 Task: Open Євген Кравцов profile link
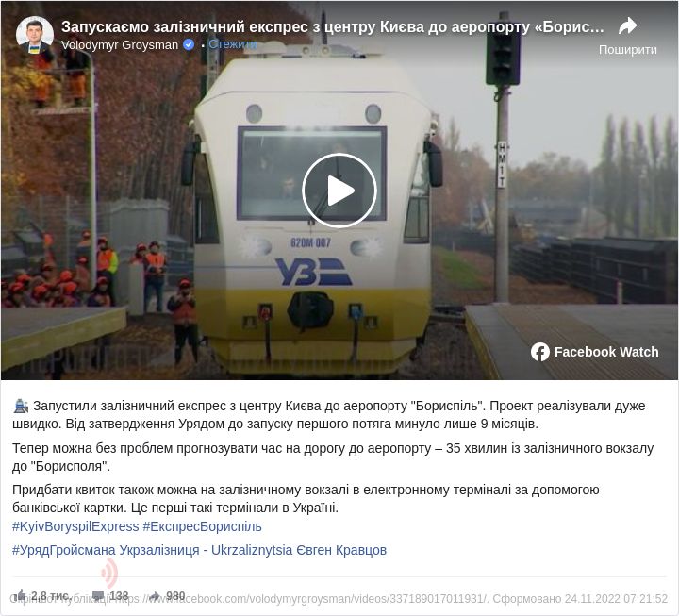[x=341, y=550]
